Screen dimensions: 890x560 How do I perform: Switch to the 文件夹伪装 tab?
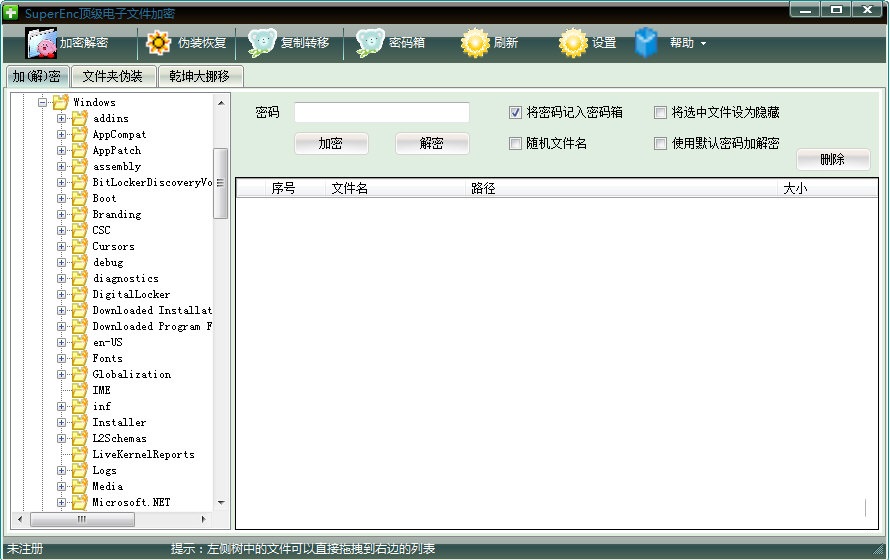point(113,77)
